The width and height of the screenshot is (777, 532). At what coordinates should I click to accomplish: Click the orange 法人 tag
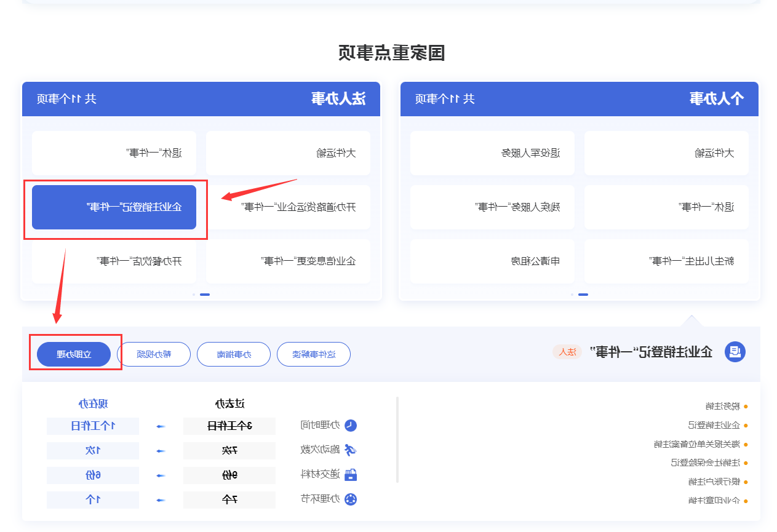point(567,352)
